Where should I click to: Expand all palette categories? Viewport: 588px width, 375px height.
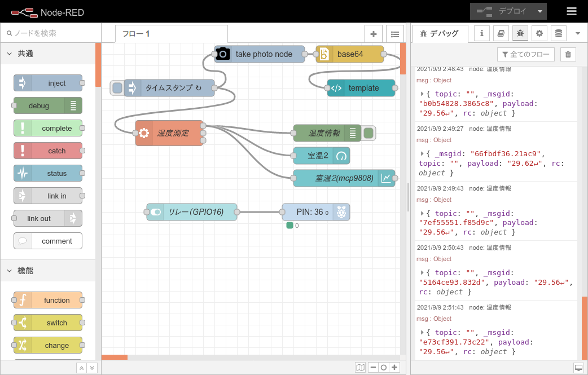92,368
